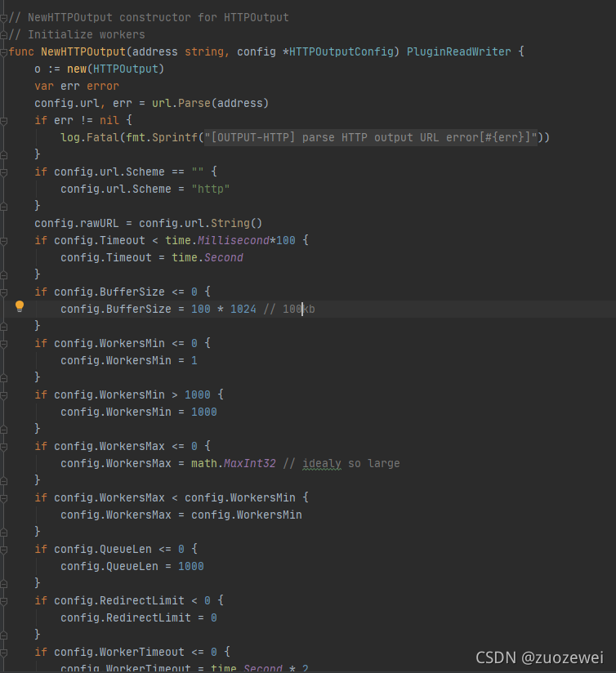Click 'time.Millisecond*100' expression
This screenshot has height=673, width=616.
click(x=230, y=241)
